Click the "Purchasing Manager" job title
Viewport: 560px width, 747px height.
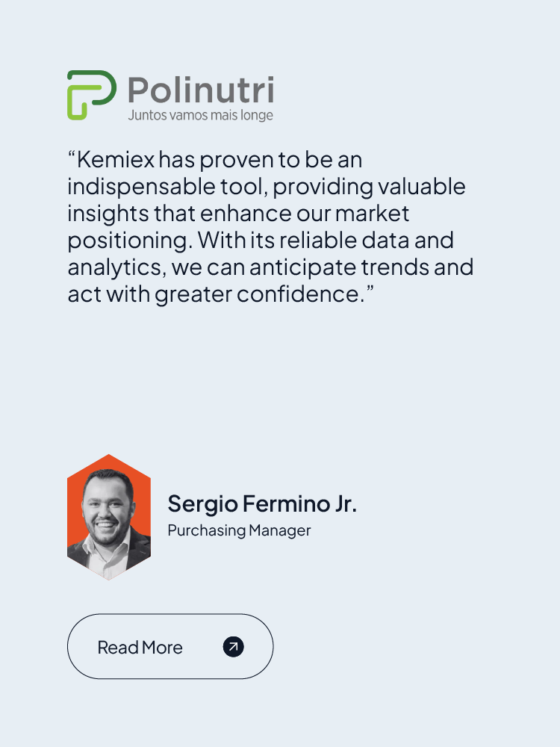point(239,530)
